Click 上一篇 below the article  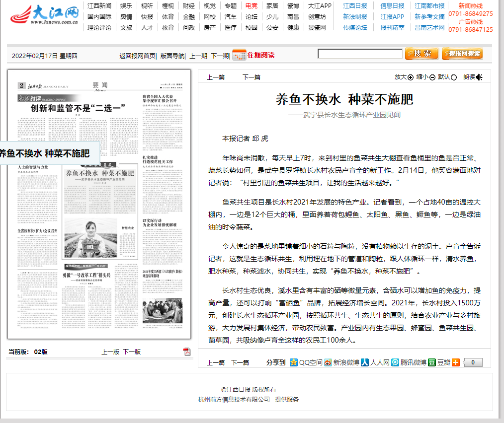point(216,362)
